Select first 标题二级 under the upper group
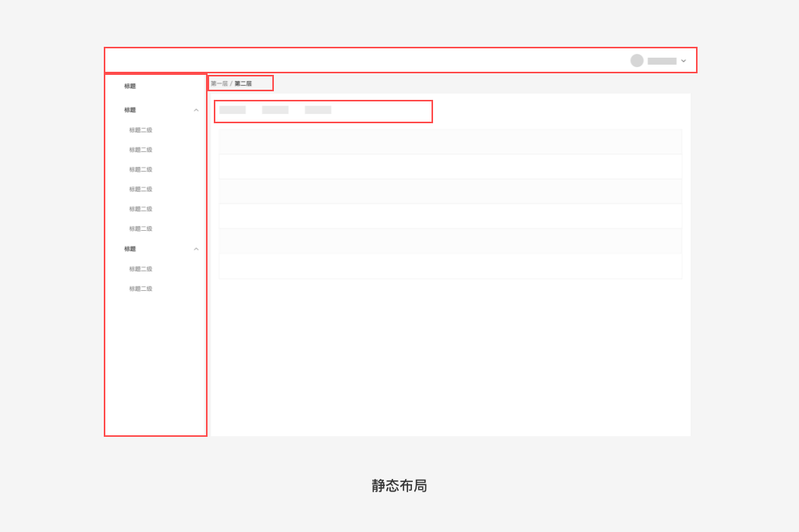 pyautogui.click(x=140, y=130)
